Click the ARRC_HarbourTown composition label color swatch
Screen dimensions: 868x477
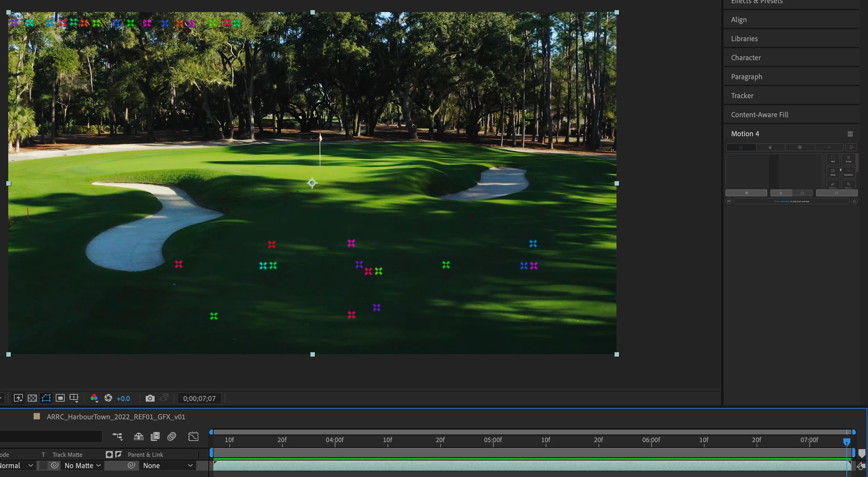click(37, 417)
